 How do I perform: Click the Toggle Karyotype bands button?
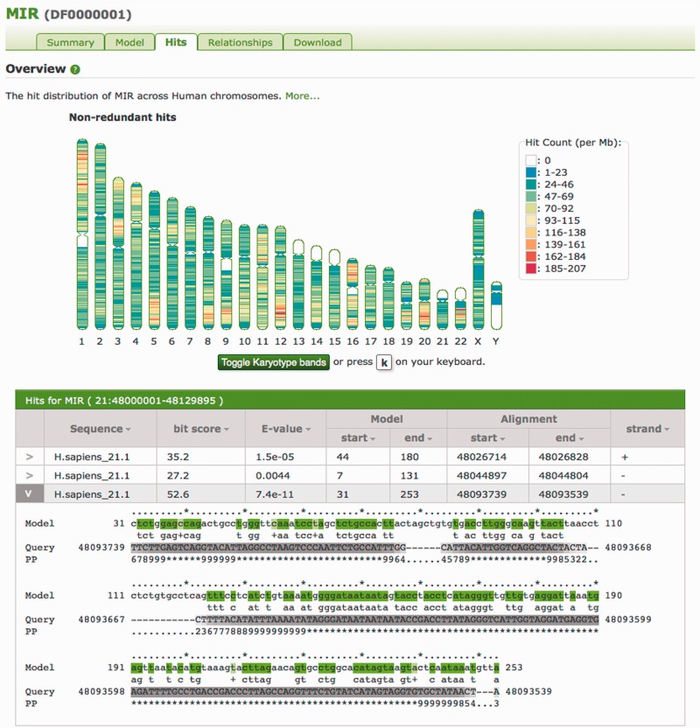(273, 362)
